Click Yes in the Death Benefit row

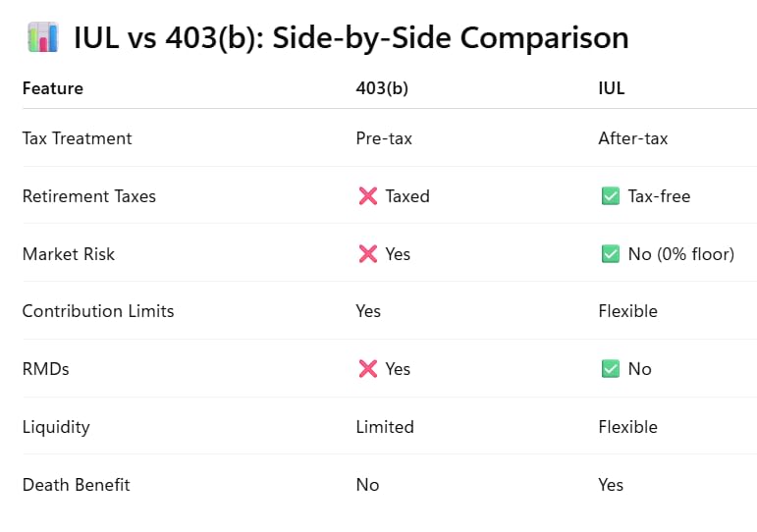point(611,485)
